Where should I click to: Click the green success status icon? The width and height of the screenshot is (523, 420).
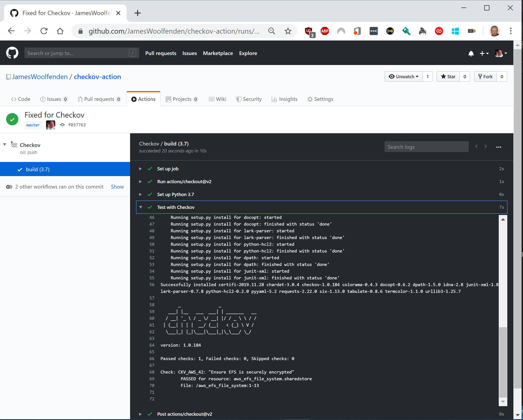pos(12,119)
